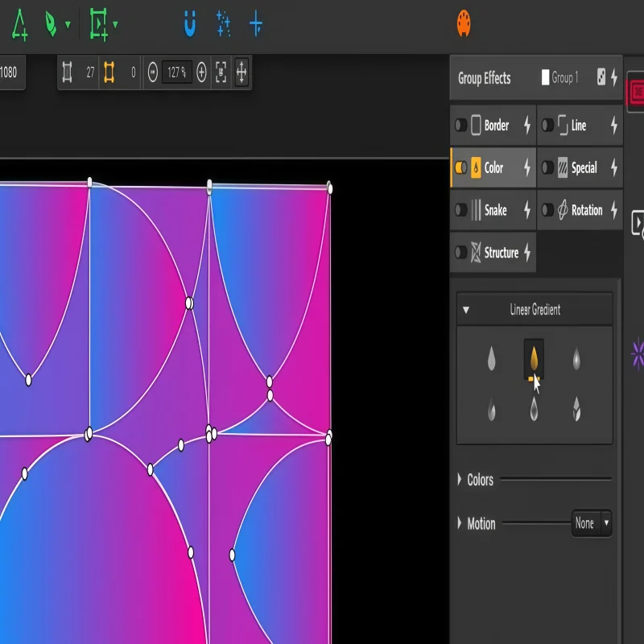Select the Special effect tab

tap(580, 167)
